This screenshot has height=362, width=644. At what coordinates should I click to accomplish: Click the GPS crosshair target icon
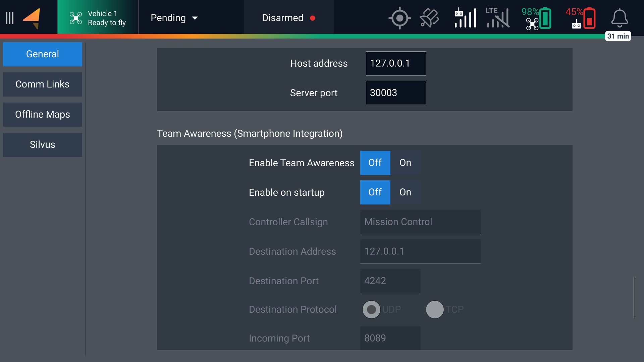399,18
